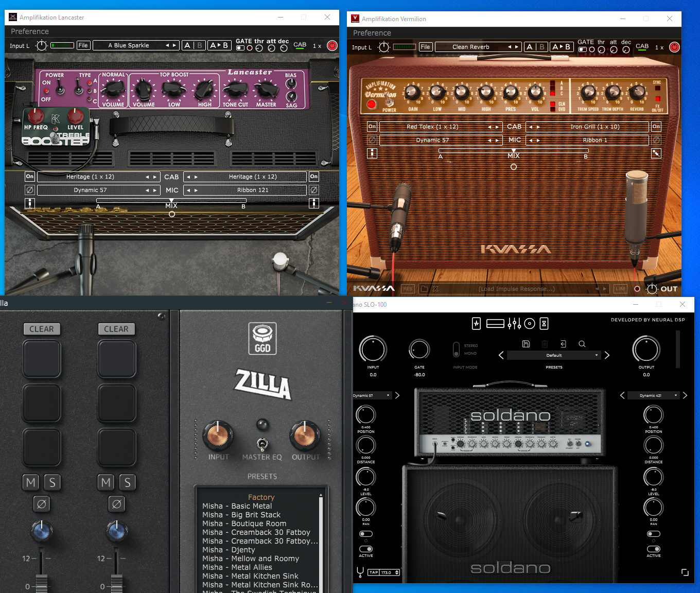Viewport: 700px width, 593px height.
Task: Select next preset after A Blue Sparkle in Lancaster
Action: [x=174, y=45]
